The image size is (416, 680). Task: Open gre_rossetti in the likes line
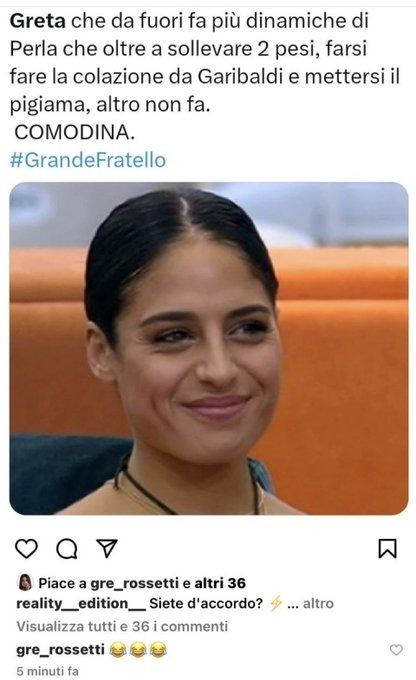point(134,583)
